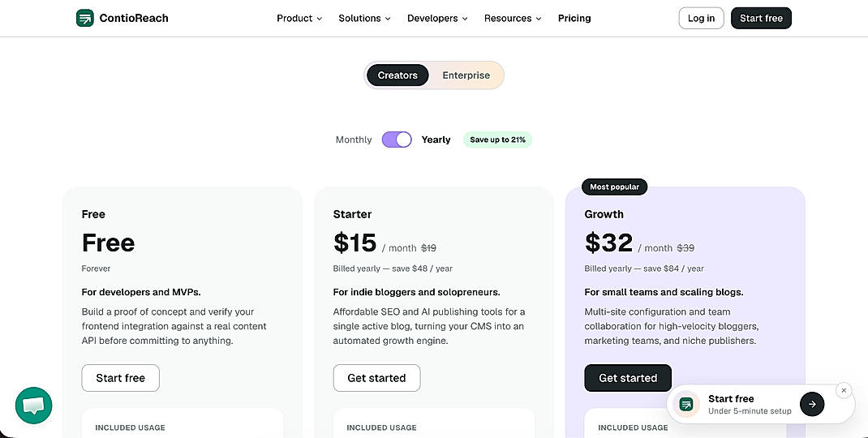Image resolution: width=868 pixels, height=438 pixels.
Task: Click the crossed-out $19 price
Action: pos(428,248)
